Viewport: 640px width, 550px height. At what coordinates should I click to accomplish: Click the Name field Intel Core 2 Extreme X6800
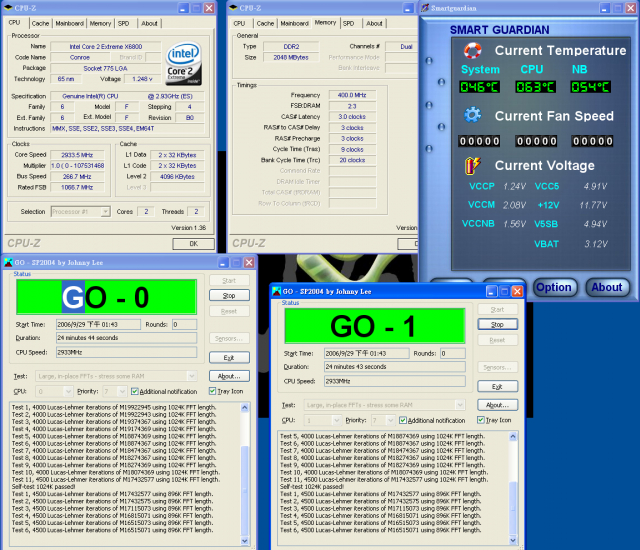pos(106,47)
